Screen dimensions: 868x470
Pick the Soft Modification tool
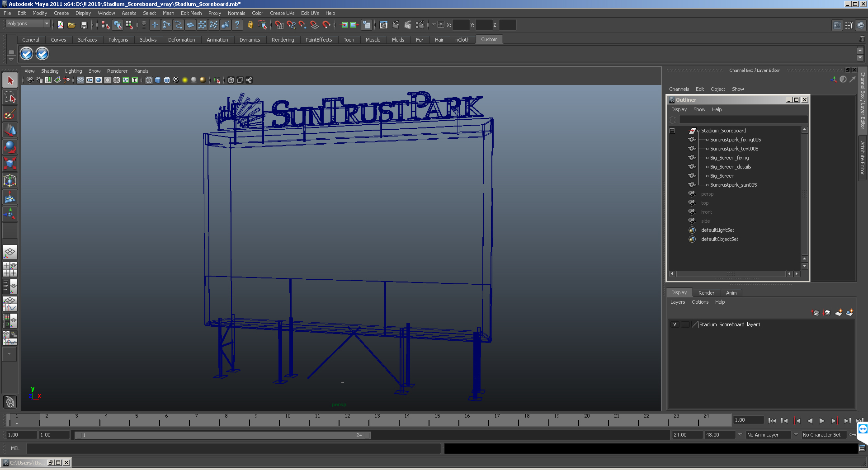coord(10,197)
